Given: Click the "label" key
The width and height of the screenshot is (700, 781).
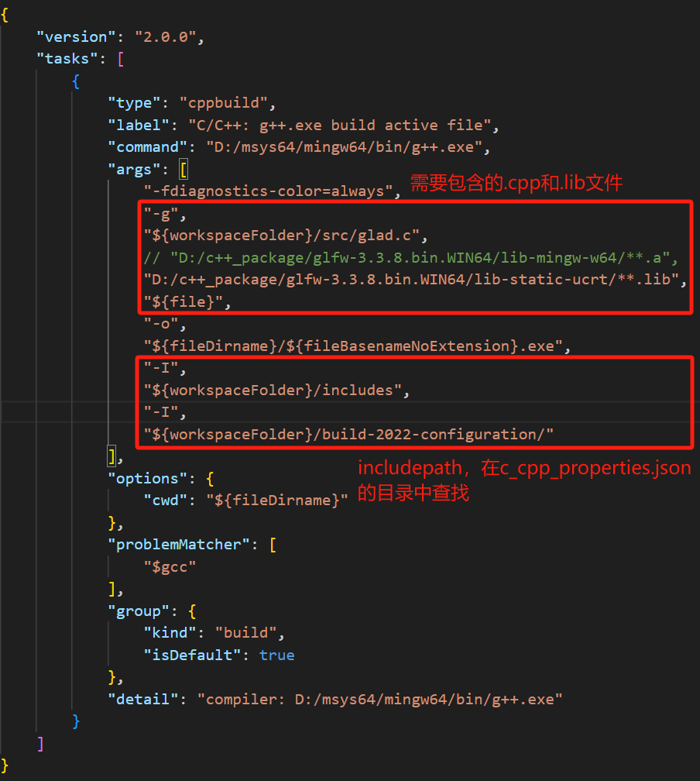Looking at the screenshot, I should pos(139,125).
